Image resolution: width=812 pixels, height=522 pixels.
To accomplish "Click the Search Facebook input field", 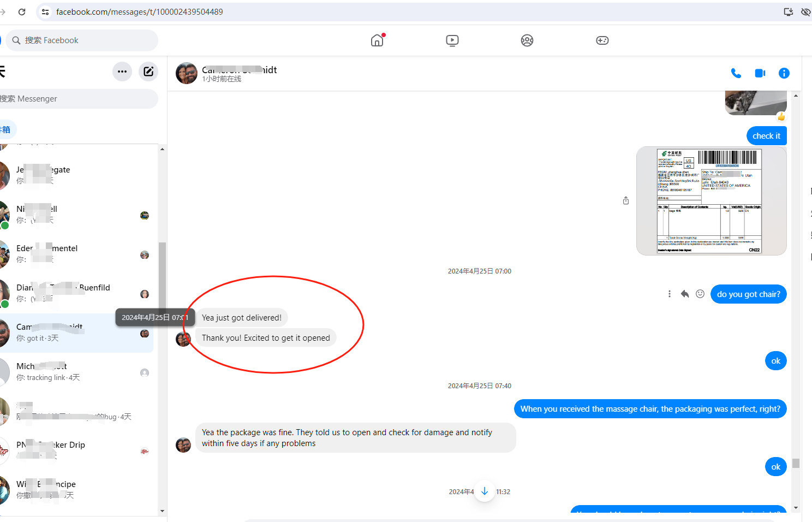I will click(x=82, y=40).
